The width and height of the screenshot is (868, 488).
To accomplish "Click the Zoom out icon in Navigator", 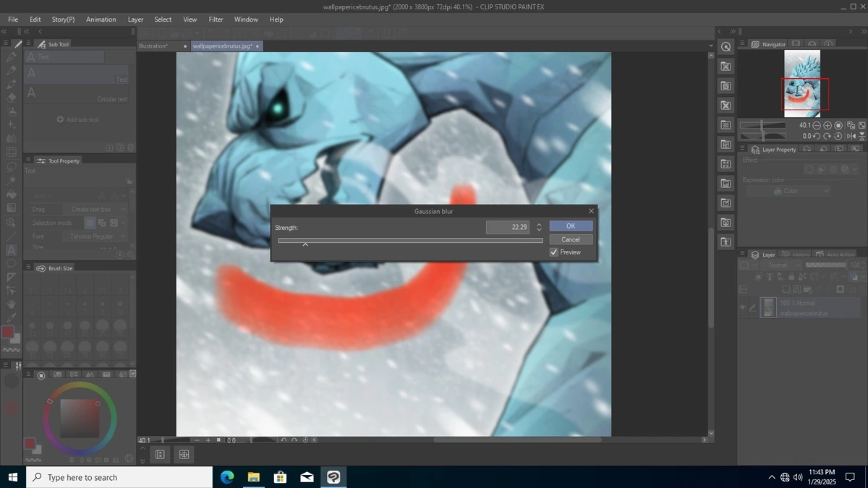I will (817, 125).
